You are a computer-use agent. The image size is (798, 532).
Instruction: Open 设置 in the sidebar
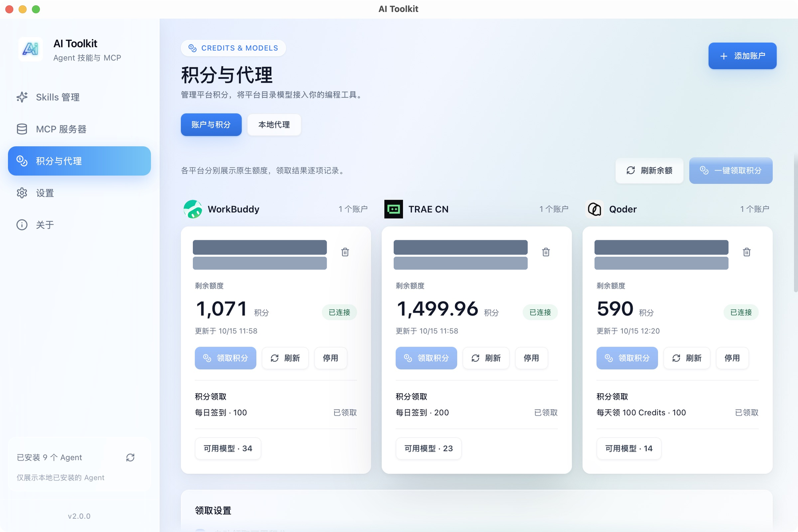click(79, 193)
